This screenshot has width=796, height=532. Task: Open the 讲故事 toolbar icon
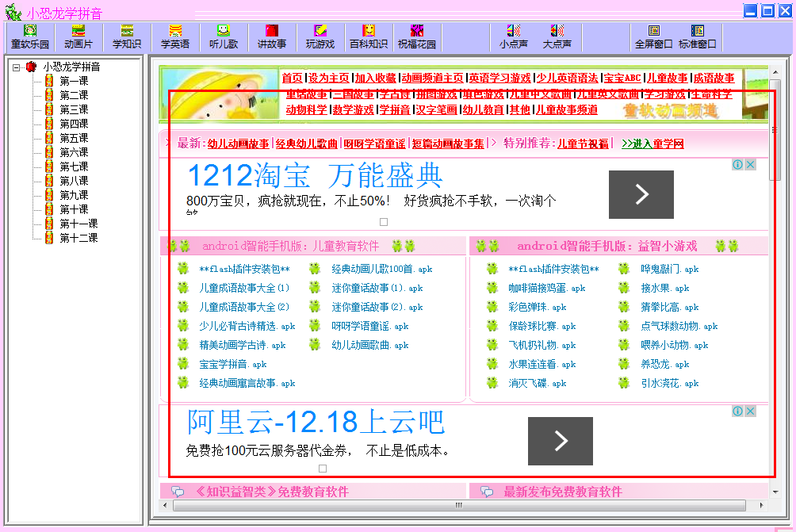tap(272, 37)
